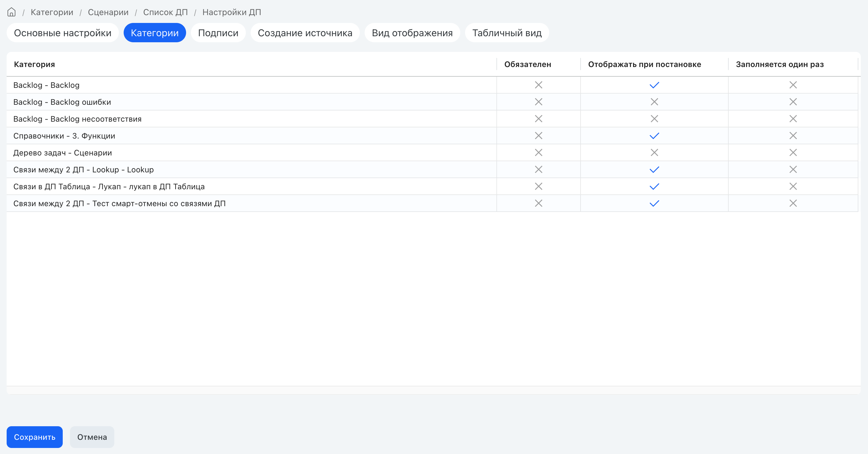Cancel changes with the Отмена button
The image size is (868, 454).
(92, 437)
